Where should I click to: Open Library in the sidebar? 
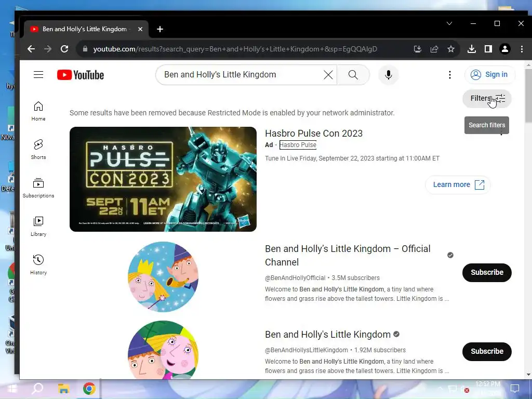38,227
